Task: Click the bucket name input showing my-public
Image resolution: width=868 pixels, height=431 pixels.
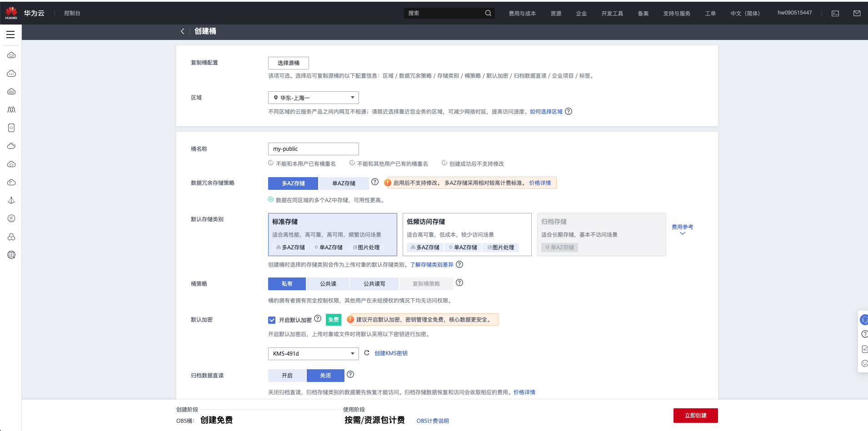Action: pyautogui.click(x=313, y=149)
